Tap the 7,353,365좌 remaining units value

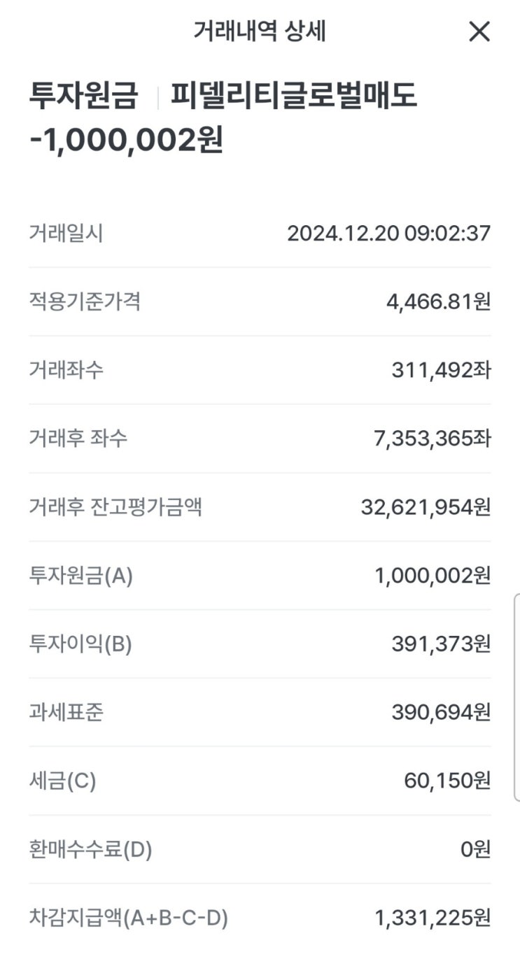[432, 439]
